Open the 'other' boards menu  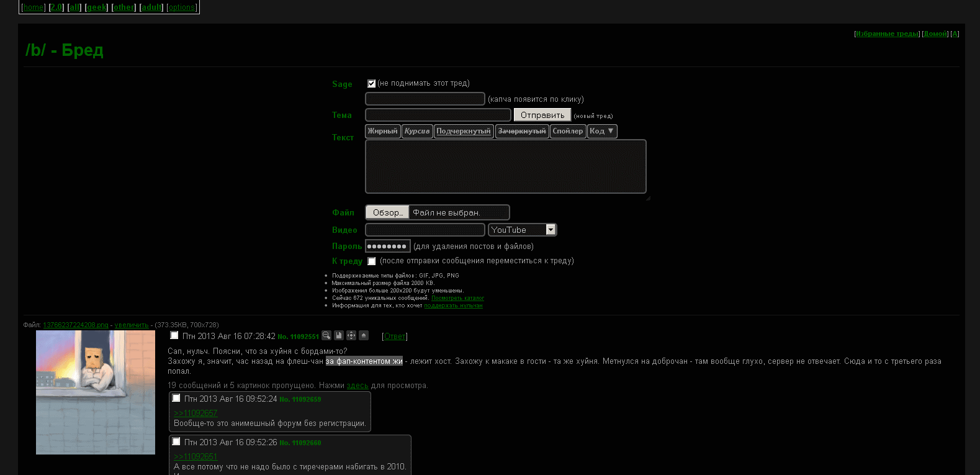(124, 7)
